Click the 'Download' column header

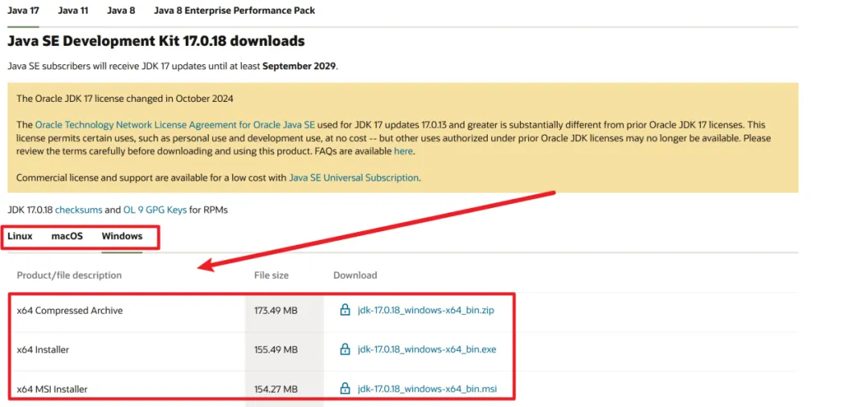pos(355,275)
